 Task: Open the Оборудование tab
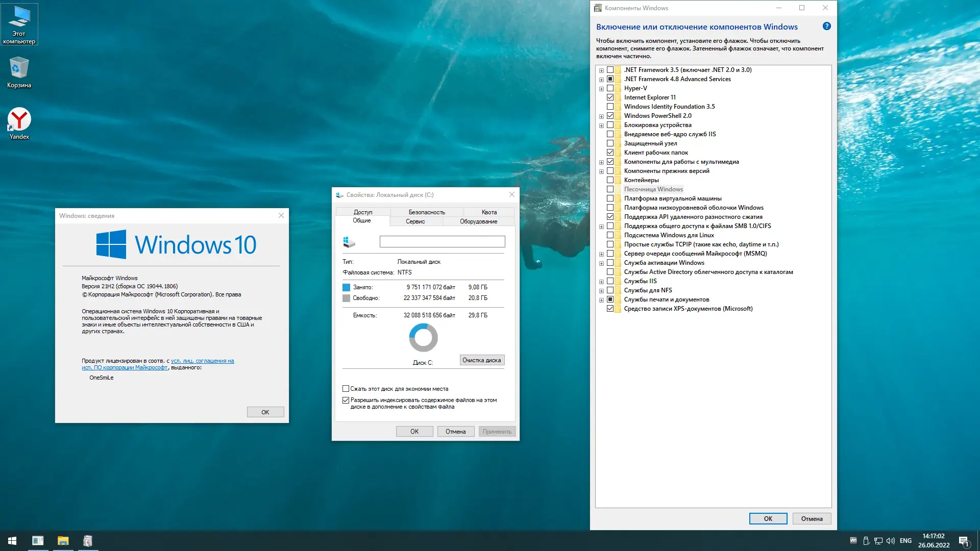pyautogui.click(x=478, y=221)
